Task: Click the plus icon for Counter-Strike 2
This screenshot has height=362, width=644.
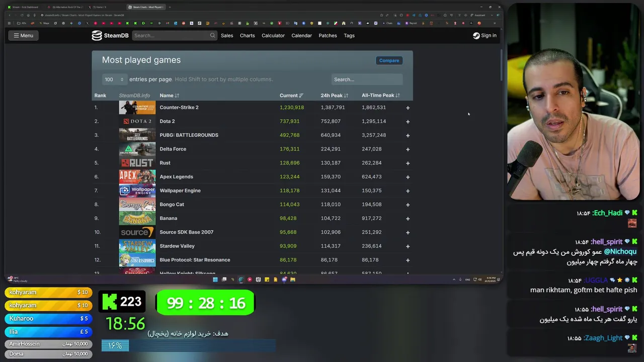Action: pyautogui.click(x=408, y=108)
